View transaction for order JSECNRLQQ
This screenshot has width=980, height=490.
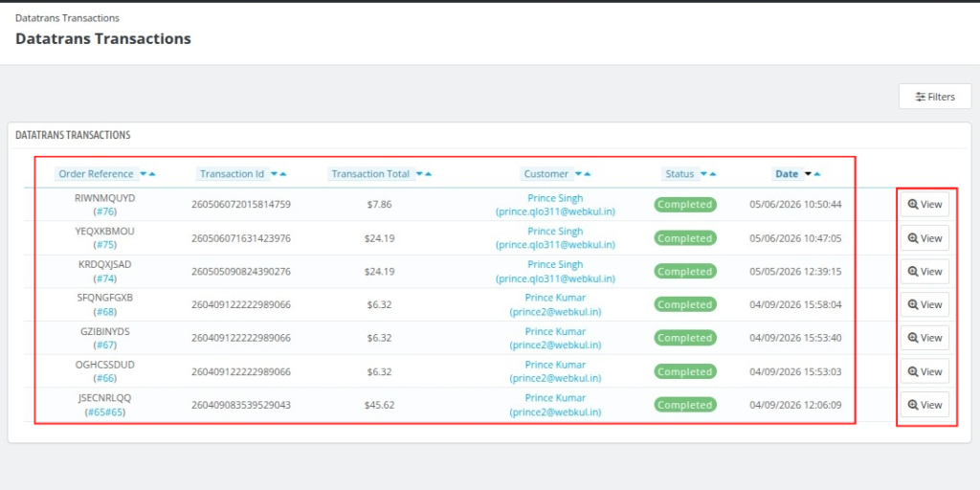[924, 405]
